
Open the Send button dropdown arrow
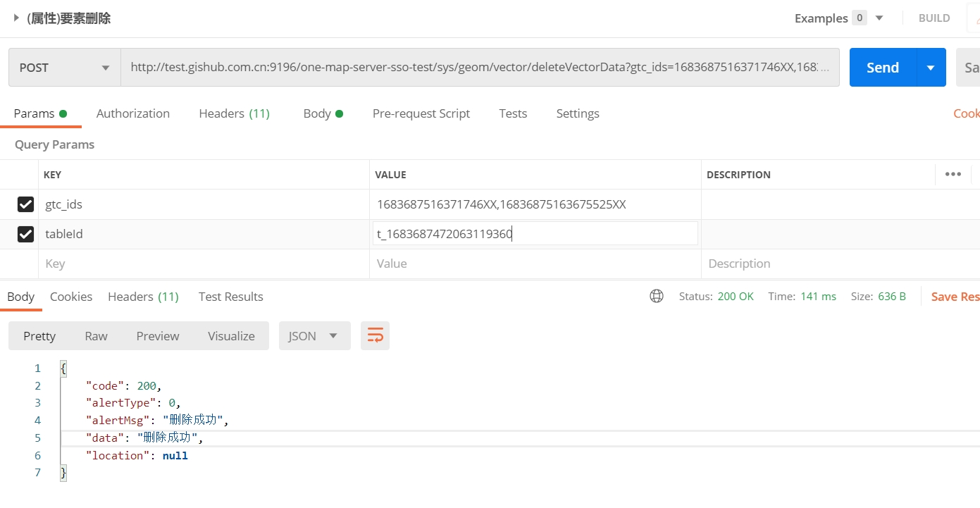[931, 68]
